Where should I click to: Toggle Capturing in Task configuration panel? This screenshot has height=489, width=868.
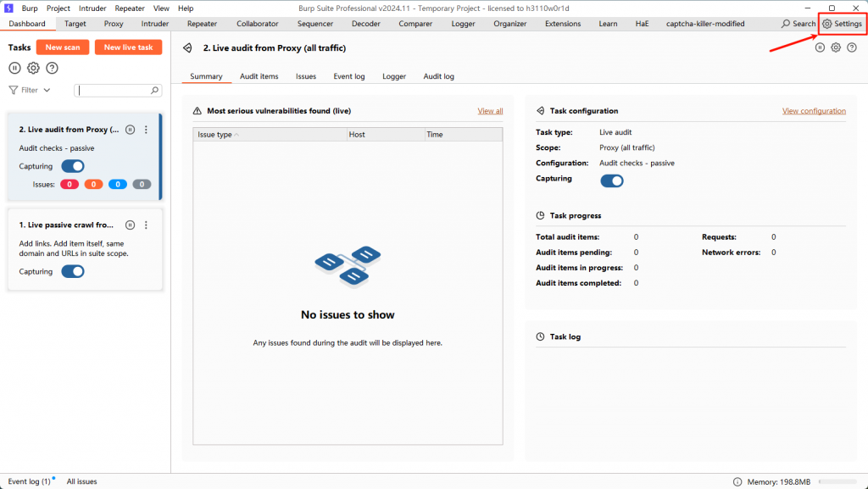click(612, 181)
